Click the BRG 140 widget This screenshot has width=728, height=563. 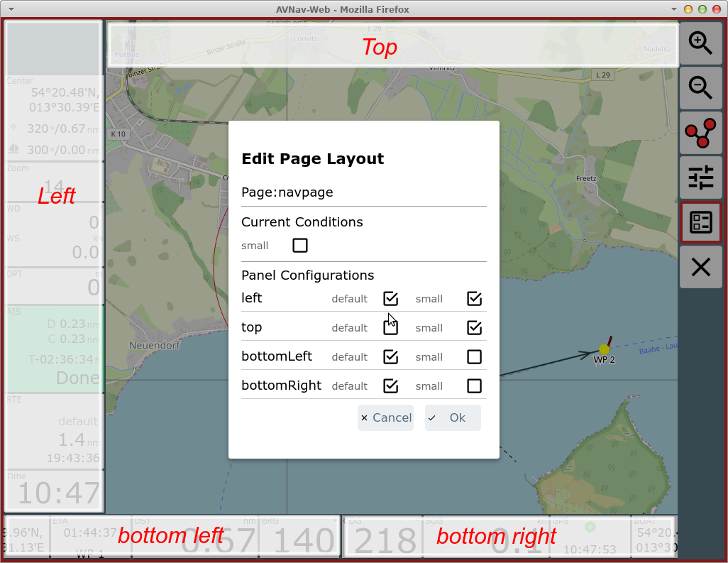[299, 537]
